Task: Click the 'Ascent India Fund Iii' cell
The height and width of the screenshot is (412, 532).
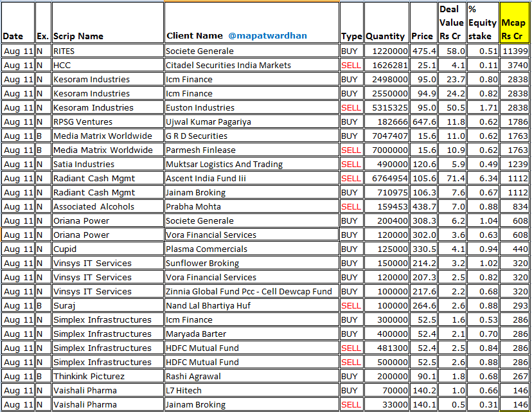Action: (x=252, y=178)
